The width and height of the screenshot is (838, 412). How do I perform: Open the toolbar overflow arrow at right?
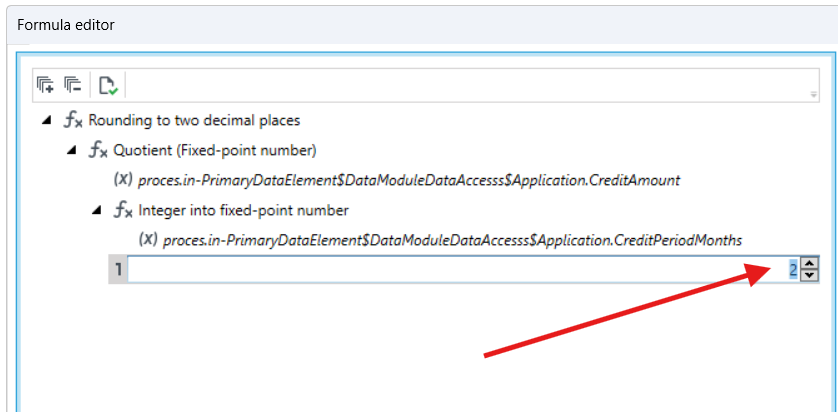point(813,95)
